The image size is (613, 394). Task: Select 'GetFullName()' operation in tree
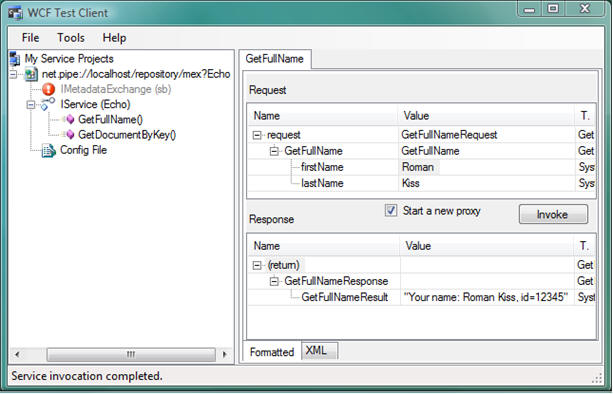(x=110, y=119)
